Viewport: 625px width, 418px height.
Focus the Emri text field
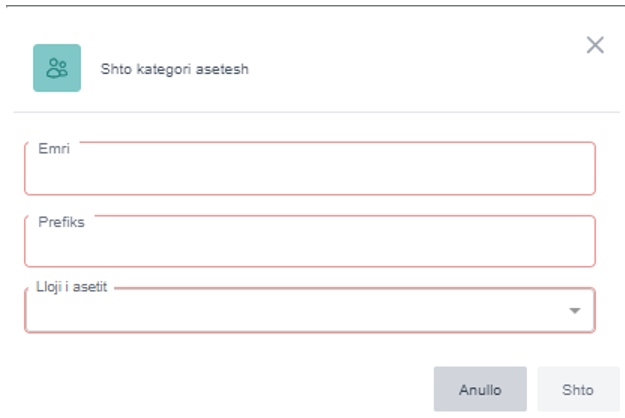tap(310, 170)
